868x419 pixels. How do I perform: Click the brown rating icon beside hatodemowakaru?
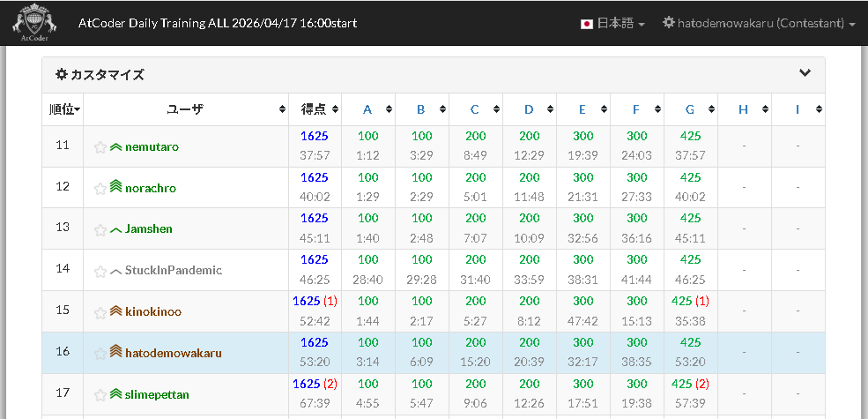coord(116,351)
